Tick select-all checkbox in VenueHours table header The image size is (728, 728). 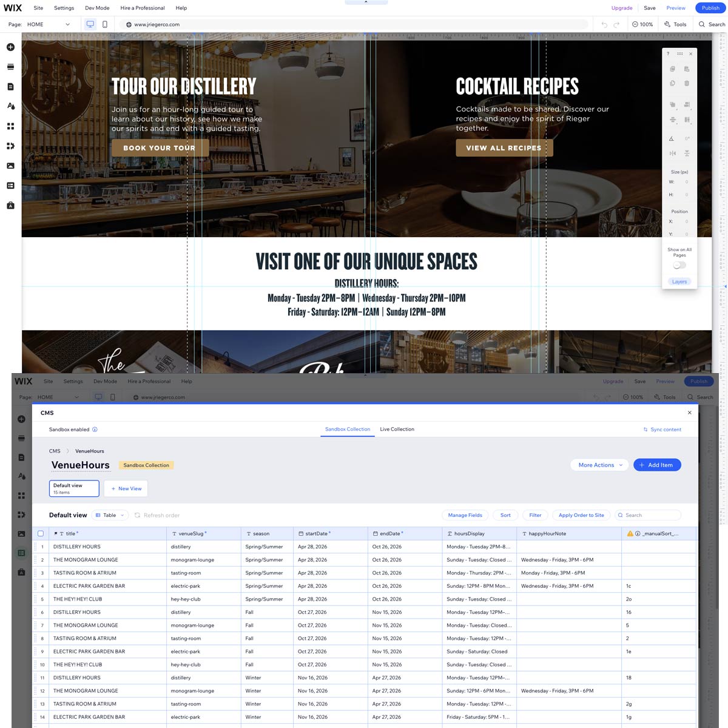[x=41, y=534]
